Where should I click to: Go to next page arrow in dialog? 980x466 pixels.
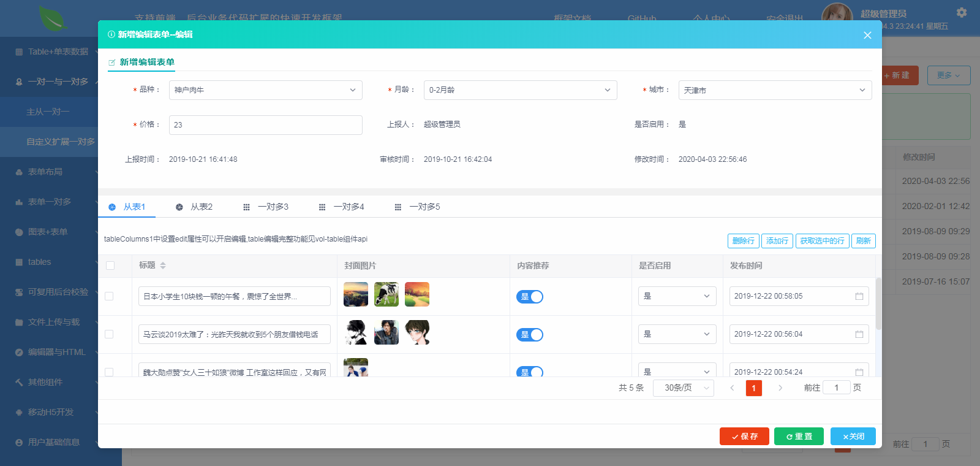(x=780, y=388)
